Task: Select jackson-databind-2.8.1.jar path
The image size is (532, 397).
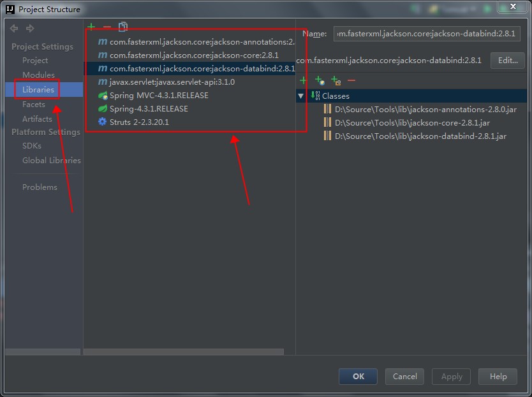Action: 420,136
